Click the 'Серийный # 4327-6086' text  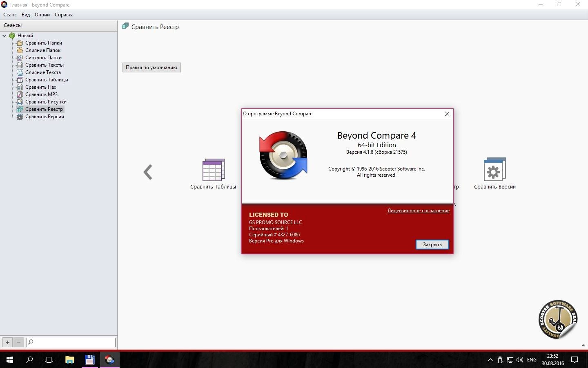[274, 235]
